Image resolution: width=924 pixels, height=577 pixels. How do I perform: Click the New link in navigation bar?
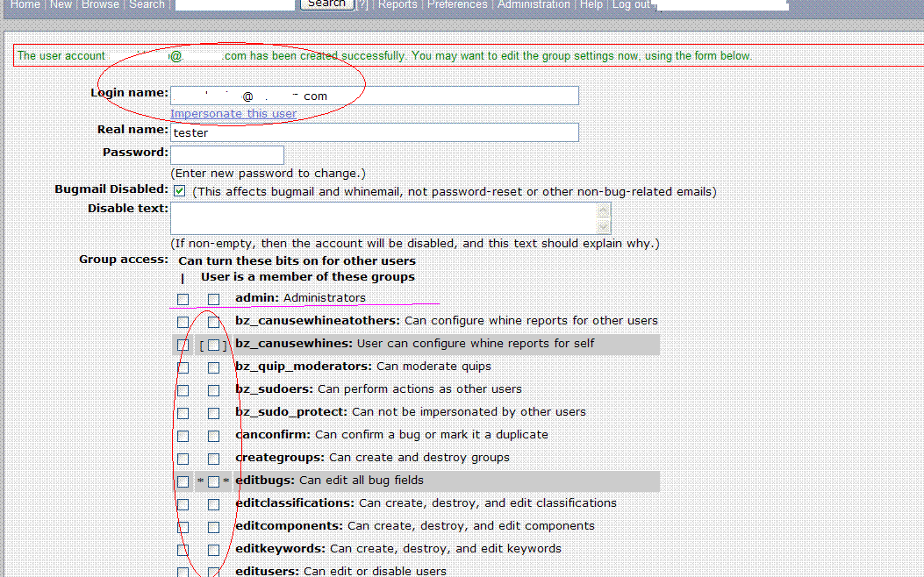[x=61, y=4]
